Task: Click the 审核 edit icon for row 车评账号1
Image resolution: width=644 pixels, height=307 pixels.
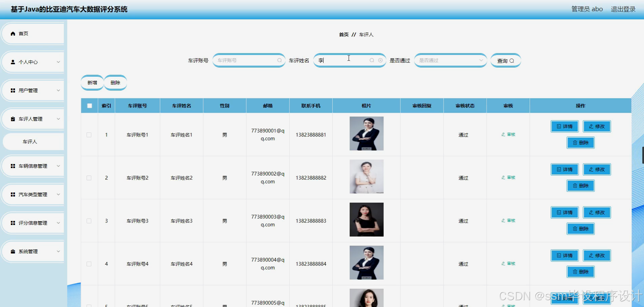Action: (x=503, y=135)
